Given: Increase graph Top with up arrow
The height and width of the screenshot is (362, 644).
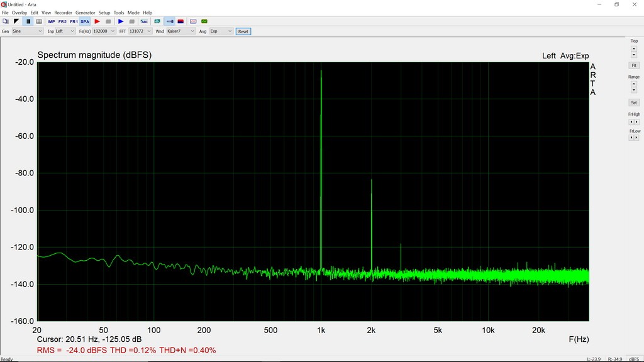Looking at the screenshot, I should tap(634, 49).
